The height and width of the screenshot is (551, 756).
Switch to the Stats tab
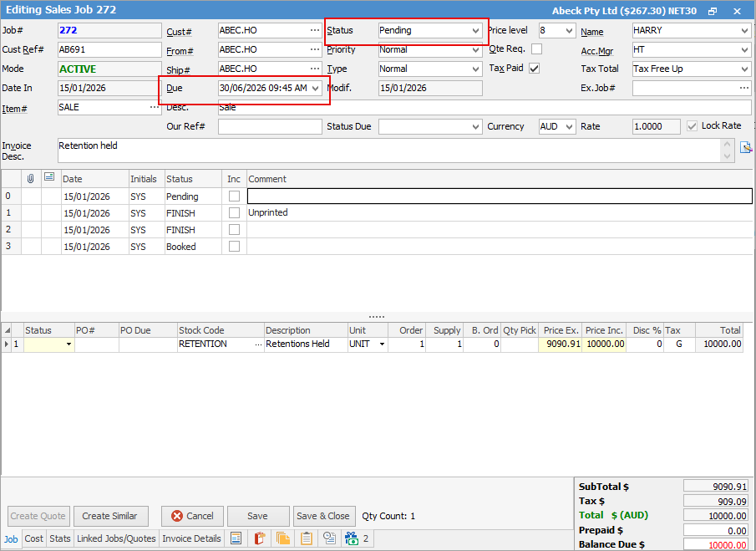pos(60,538)
